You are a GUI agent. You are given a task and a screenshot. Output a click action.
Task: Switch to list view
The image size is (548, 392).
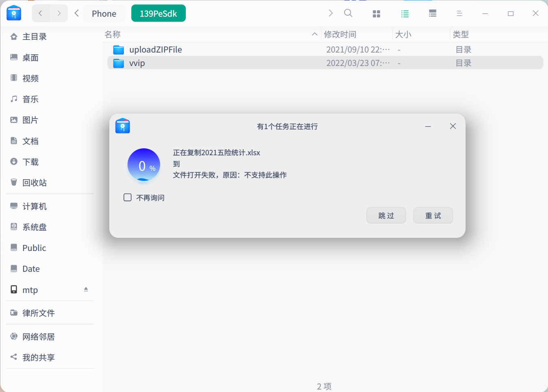[405, 14]
